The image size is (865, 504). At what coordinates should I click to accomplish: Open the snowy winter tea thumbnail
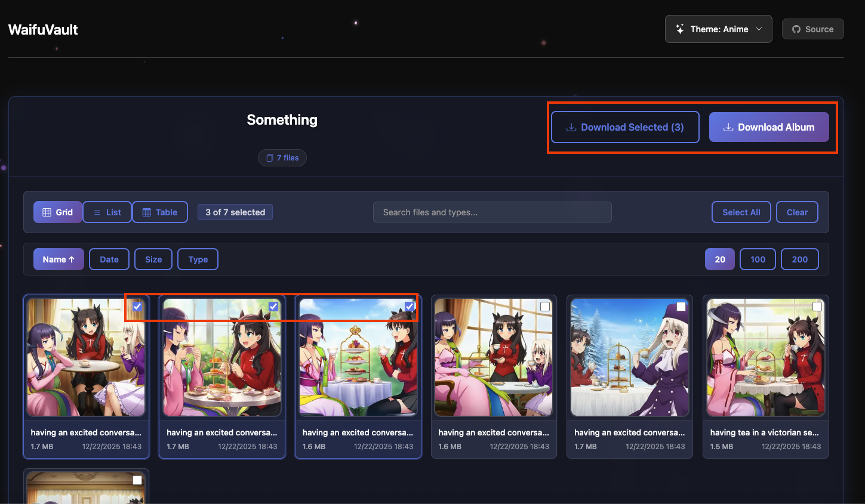[630, 357]
